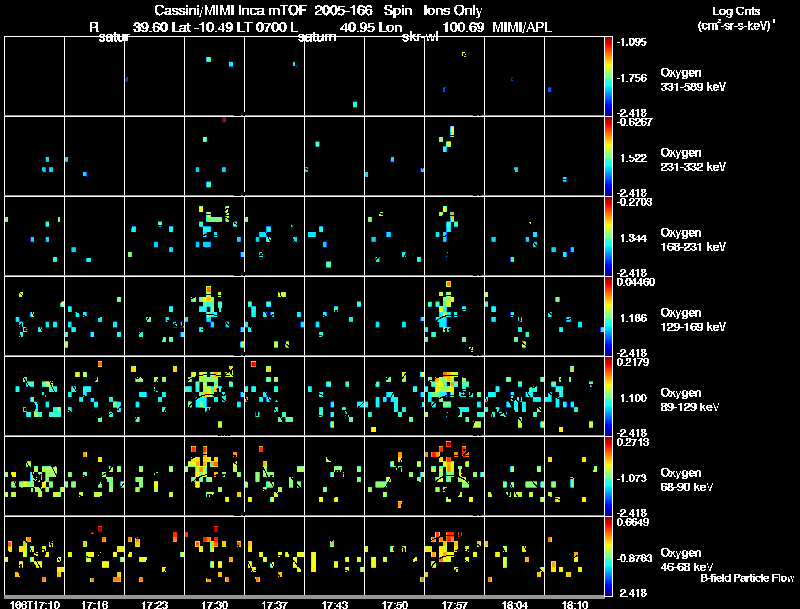Click the "Ions Only" text in the title
The image size is (800, 609).
[x=453, y=10]
